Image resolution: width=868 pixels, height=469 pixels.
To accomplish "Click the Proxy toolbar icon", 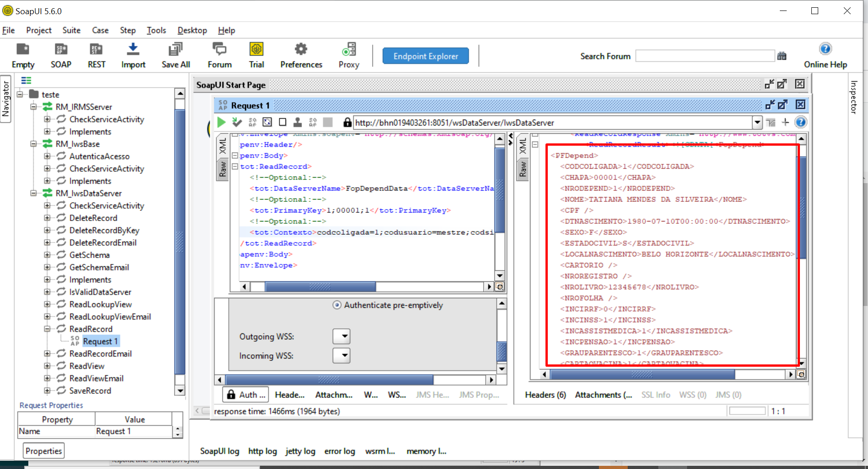I will pyautogui.click(x=349, y=55).
